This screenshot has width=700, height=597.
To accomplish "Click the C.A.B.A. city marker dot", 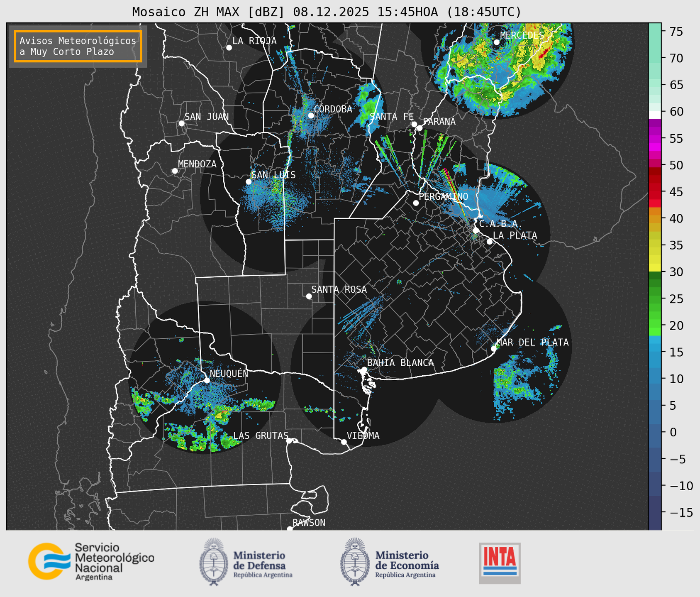I will pos(476,230).
